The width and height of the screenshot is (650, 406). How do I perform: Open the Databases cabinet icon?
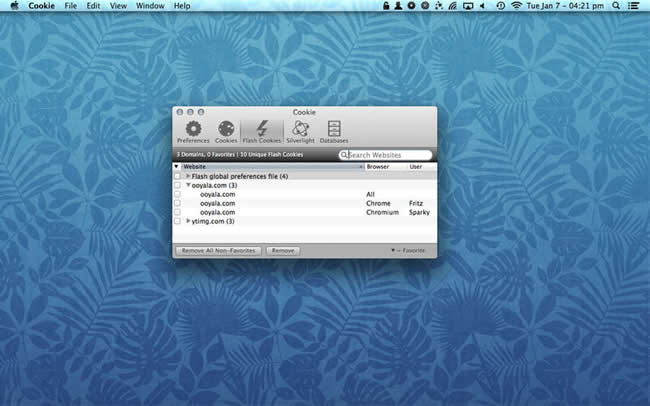coord(334,129)
